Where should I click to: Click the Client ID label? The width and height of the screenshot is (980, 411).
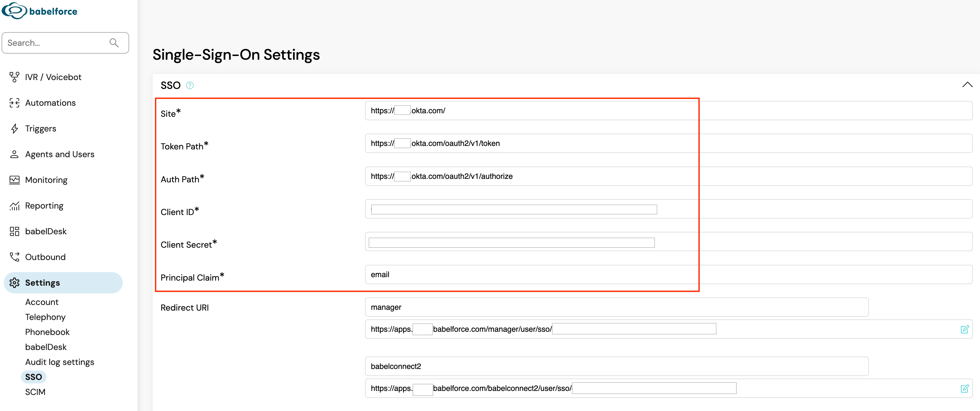(179, 212)
